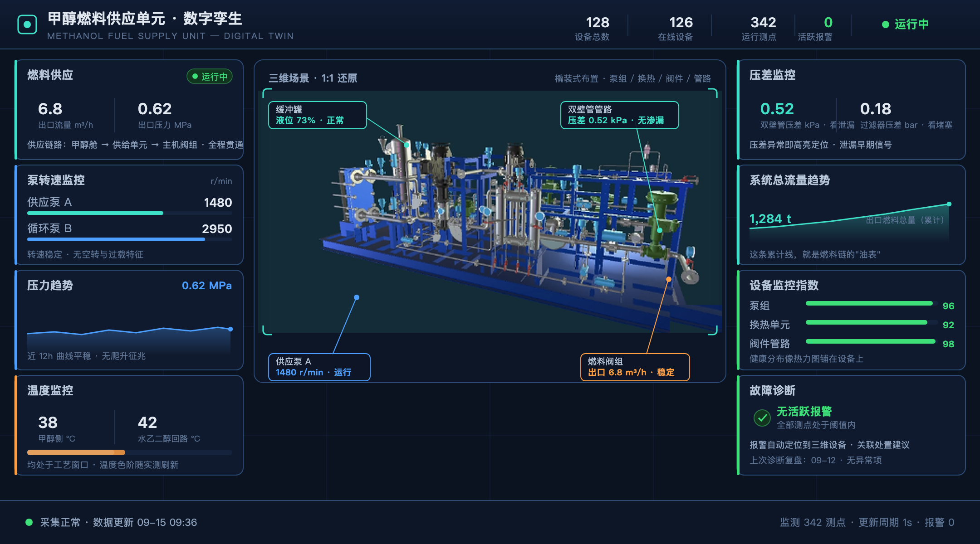Screen dimensions: 980x544
Task: Click the 换热单元 health index bar
Action: [x=872, y=322]
